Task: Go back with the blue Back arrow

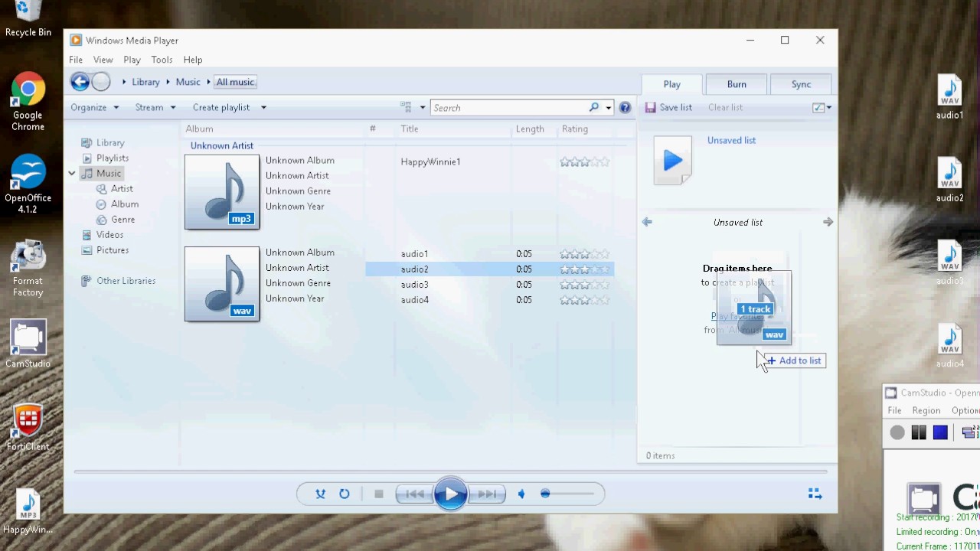Action: tap(80, 82)
